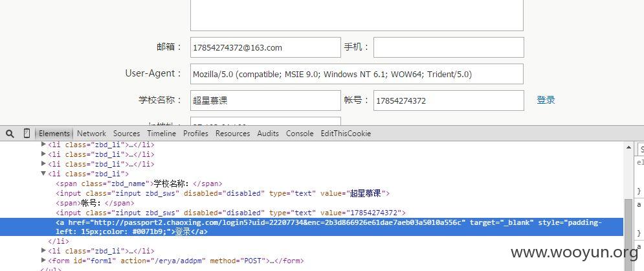Open the Audits tab
The height and width of the screenshot is (271, 644).
coord(268,134)
